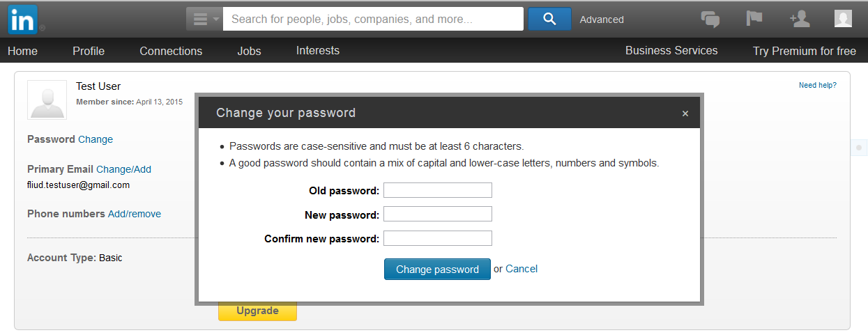This screenshot has width=868, height=335.
Task: Focus the Old password field
Action: coord(438,190)
